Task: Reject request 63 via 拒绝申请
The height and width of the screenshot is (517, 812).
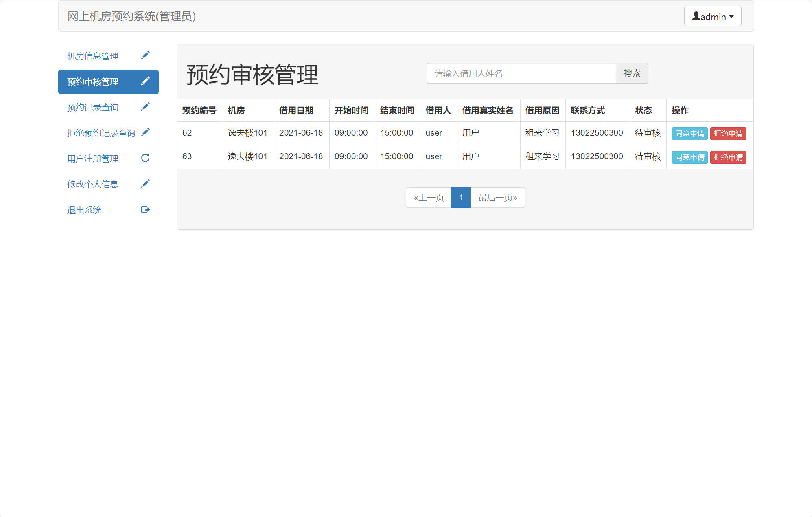Action: pos(728,157)
